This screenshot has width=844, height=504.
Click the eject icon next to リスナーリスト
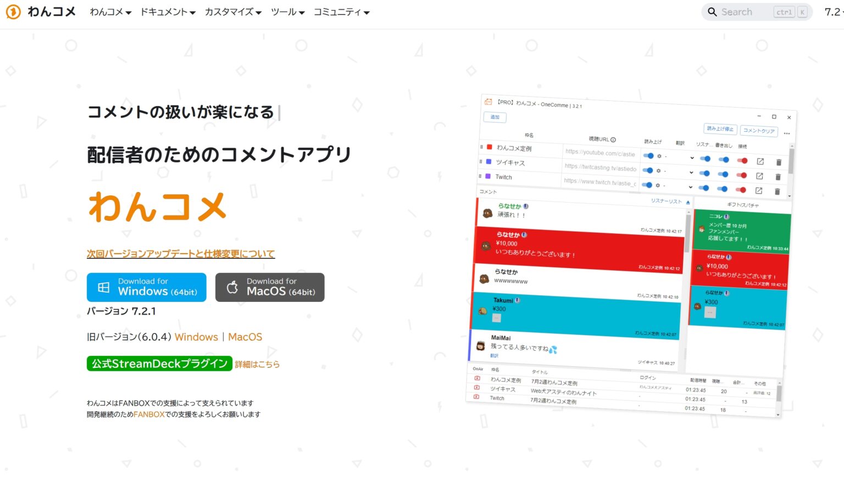pyautogui.click(x=688, y=202)
